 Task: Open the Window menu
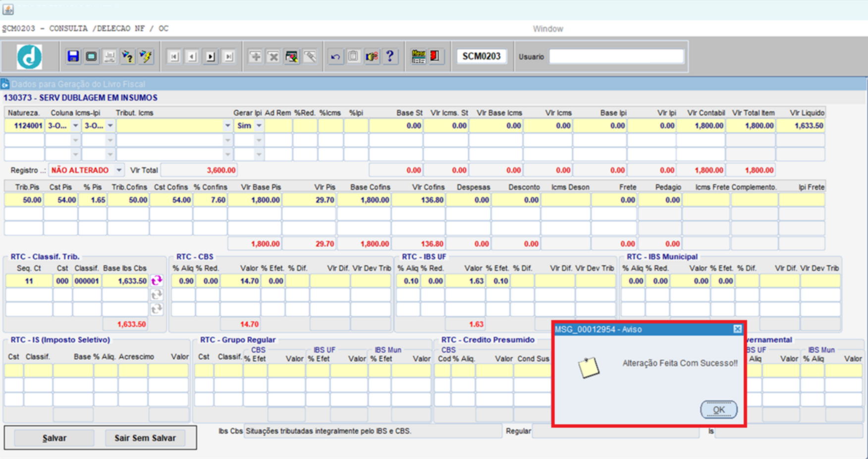point(547,29)
